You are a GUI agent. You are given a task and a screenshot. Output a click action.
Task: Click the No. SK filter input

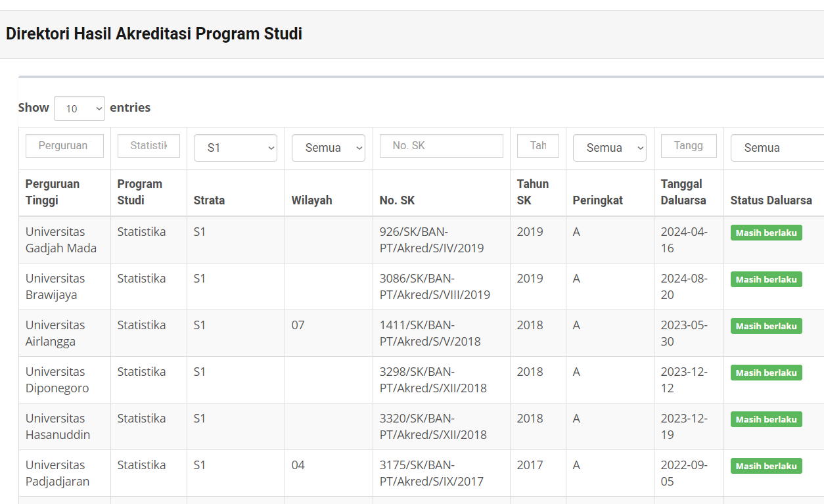coord(441,146)
